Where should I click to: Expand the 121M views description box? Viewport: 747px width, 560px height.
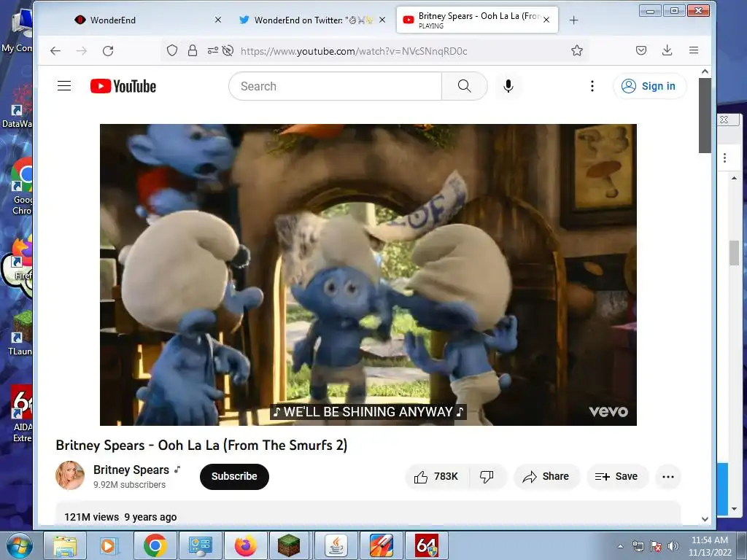(368, 514)
